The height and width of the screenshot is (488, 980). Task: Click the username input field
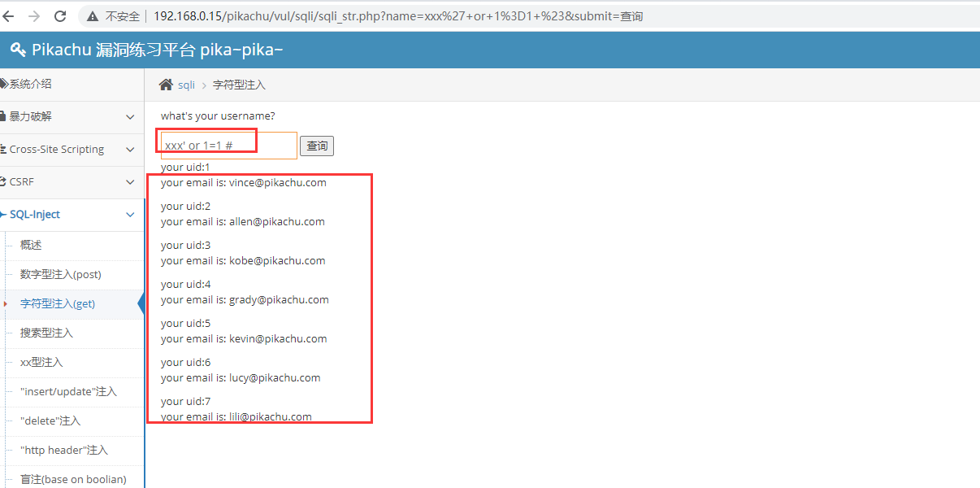228,146
